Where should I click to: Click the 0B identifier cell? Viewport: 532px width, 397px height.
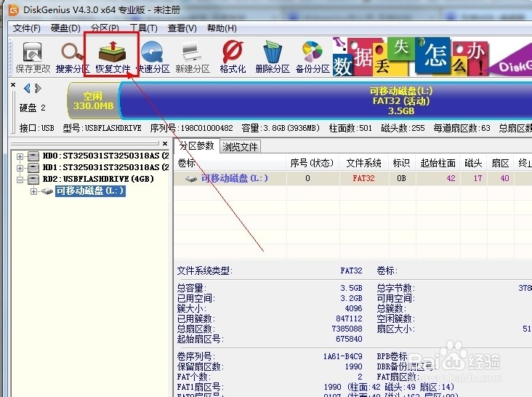coord(402,178)
